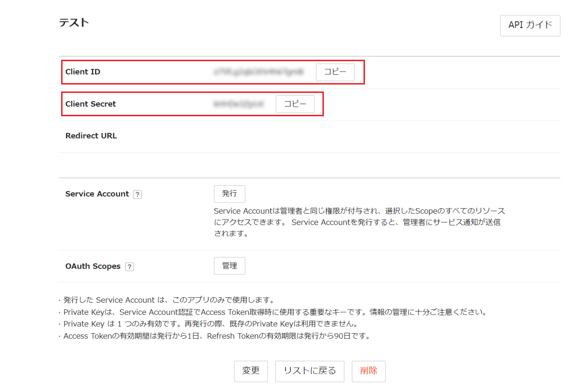Click the blurred Client Secret value
Viewport: 588px width, 384px height.
tap(238, 104)
